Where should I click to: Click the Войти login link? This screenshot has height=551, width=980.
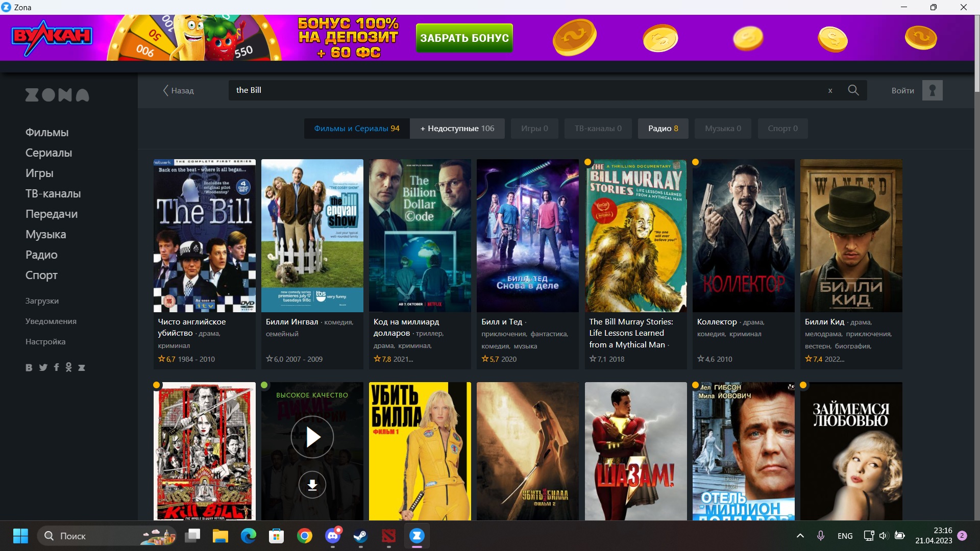(902, 90)
